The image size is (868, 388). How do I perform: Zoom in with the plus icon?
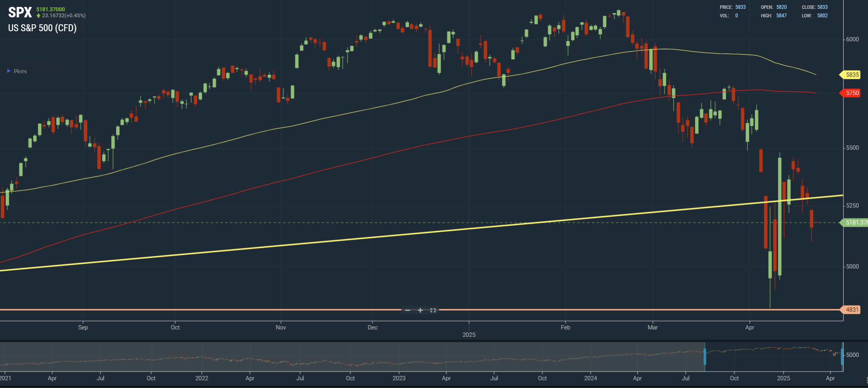pyautogui.click(x=420, y=310)
